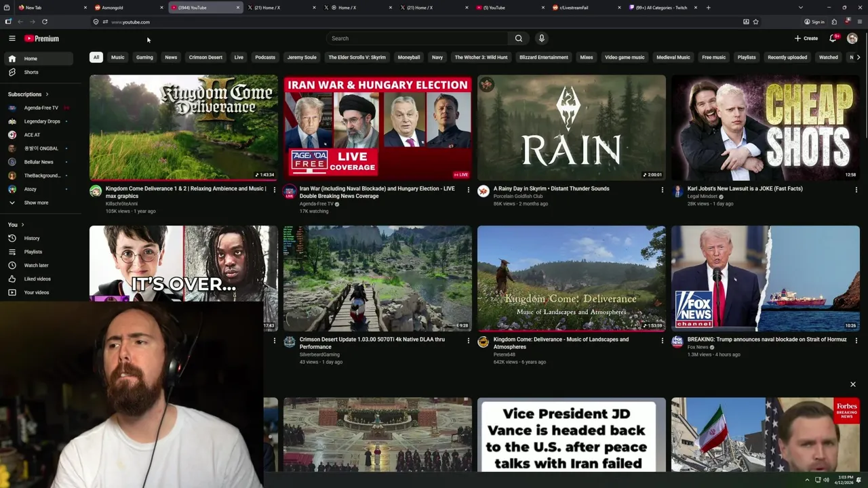Click the Create button
Viewport: 868px width, 488px height.
pos(806,39)
